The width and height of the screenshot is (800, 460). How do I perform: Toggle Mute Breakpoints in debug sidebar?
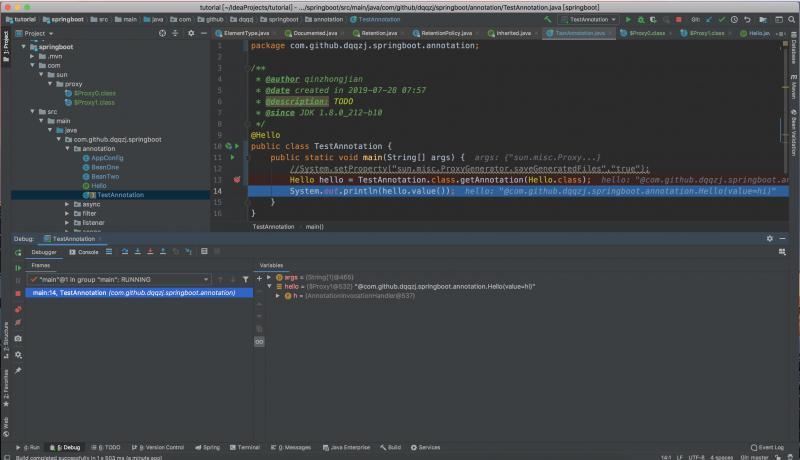[x=18, y=323]
